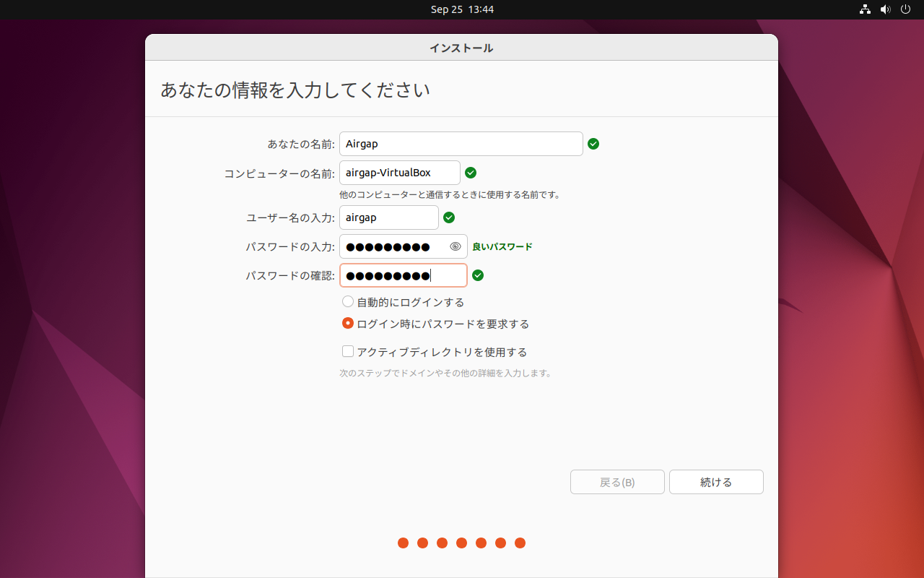Image resolution: width=924 pixels, height=578 pixels.
Task: Click the 戻る(B) back button
Action: pyautogui.click(x=617, y=482)
